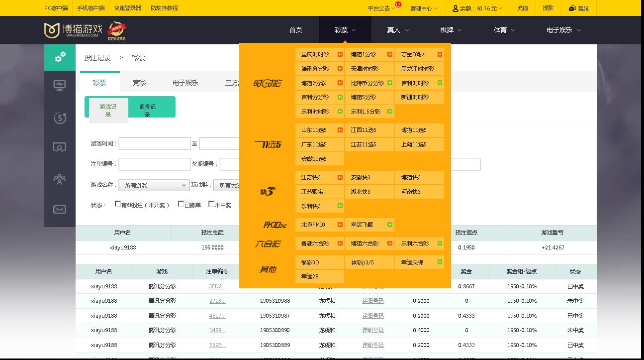
Task: Expand the 真人 navigation menu
Action: pos(398,30)
